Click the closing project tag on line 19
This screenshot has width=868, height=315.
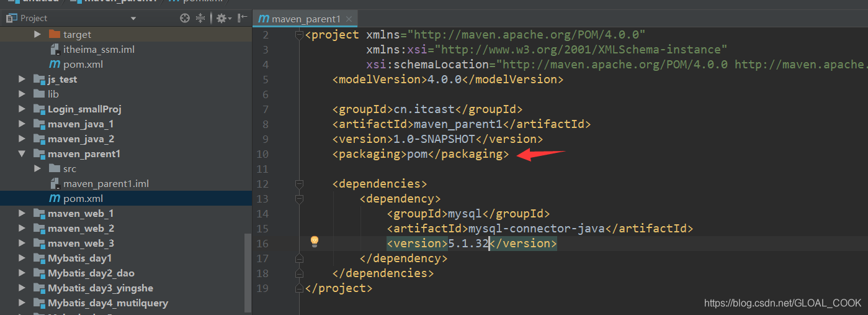tap(339, 288)
